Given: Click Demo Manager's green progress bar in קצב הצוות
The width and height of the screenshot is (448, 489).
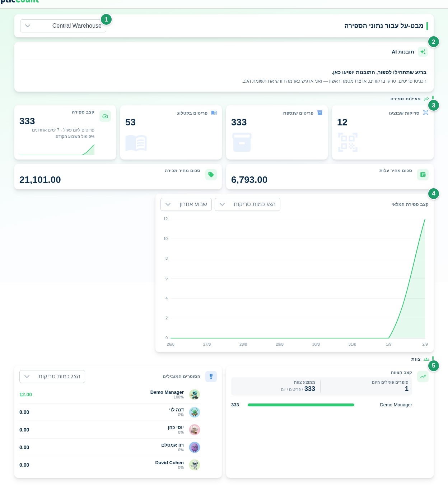Looking at the screenshot, I should (x=301, y=405).
